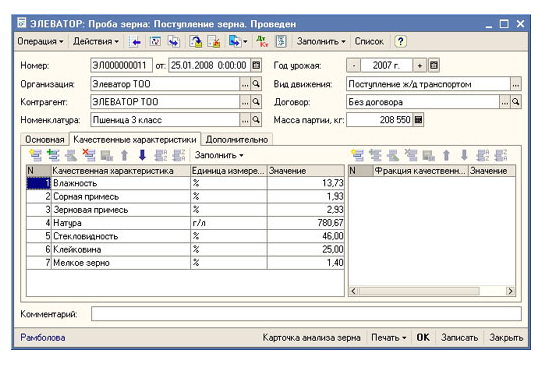Open Заполнить dropdown in the main toolbar
Viewport: 545px width, 367px height.
pyautogui.click(x=321, y=42)
